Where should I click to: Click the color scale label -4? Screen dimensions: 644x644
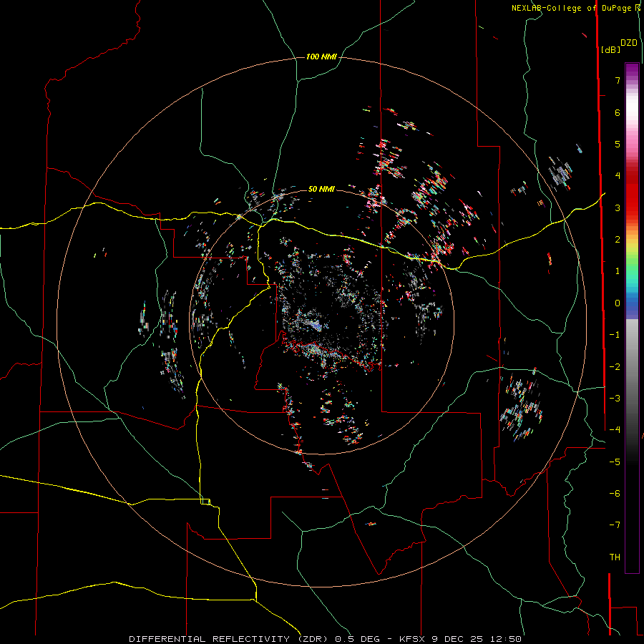pyautogui.click(x=615, y=430)
